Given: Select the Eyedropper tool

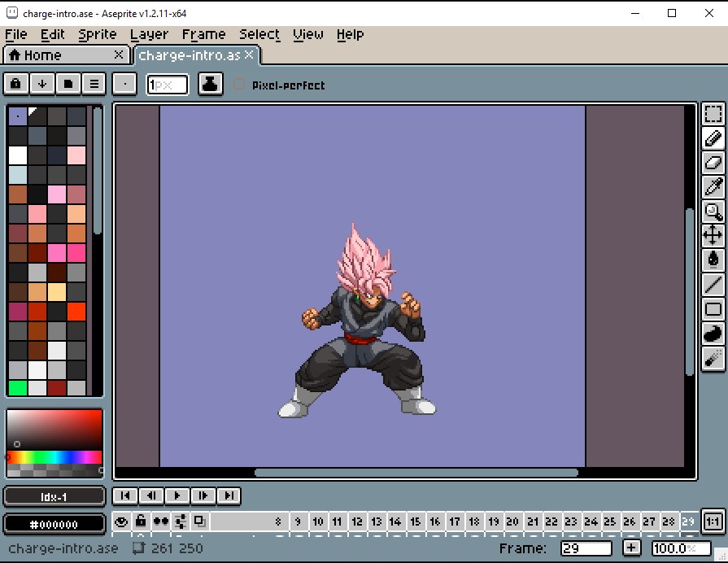Looking at the screenshot, I should (713, 187).
